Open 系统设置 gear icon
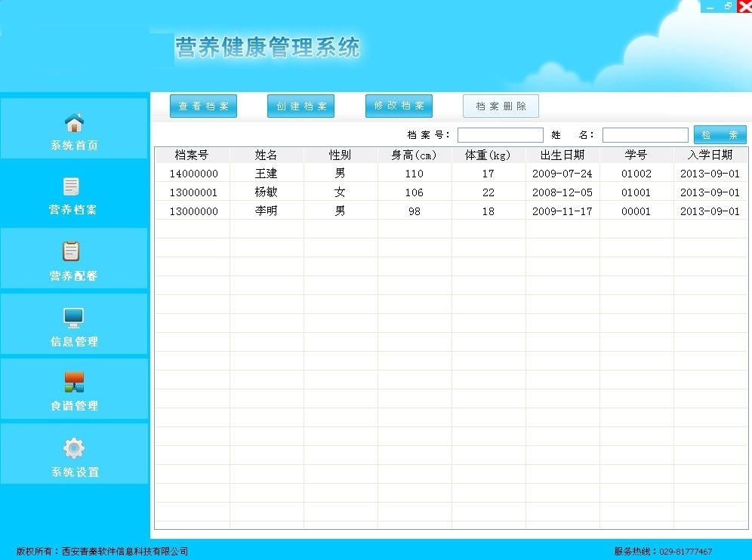This screenshot has width=752, height=560. pyautogui.click(x=74, y=448)
